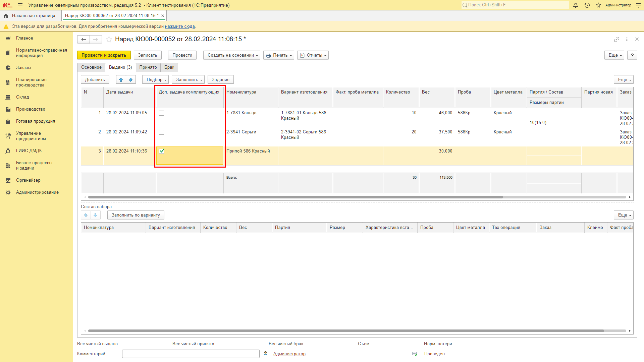644x362 pixels.
Task: Select Выдано (3) tab
Action: coord(120,67)
